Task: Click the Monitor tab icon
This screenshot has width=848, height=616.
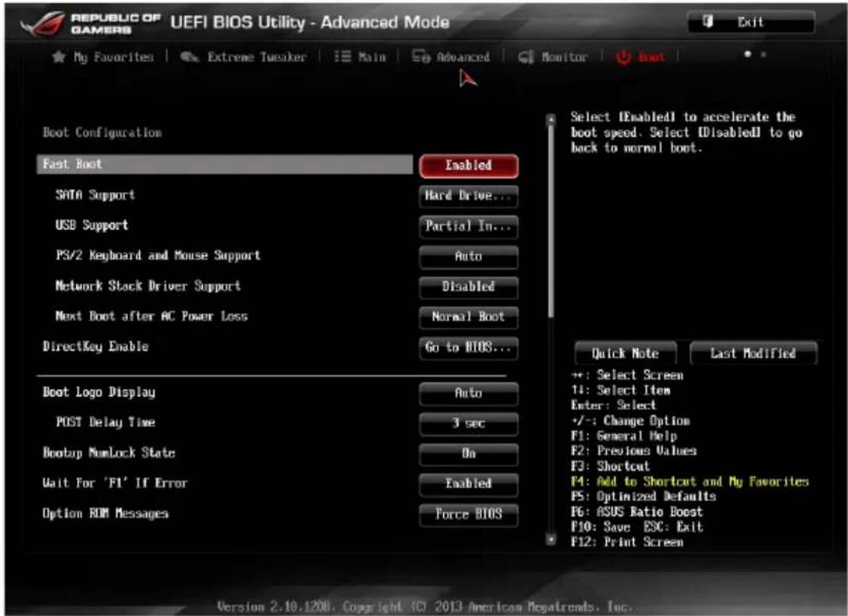Action: tap(526, 57)
